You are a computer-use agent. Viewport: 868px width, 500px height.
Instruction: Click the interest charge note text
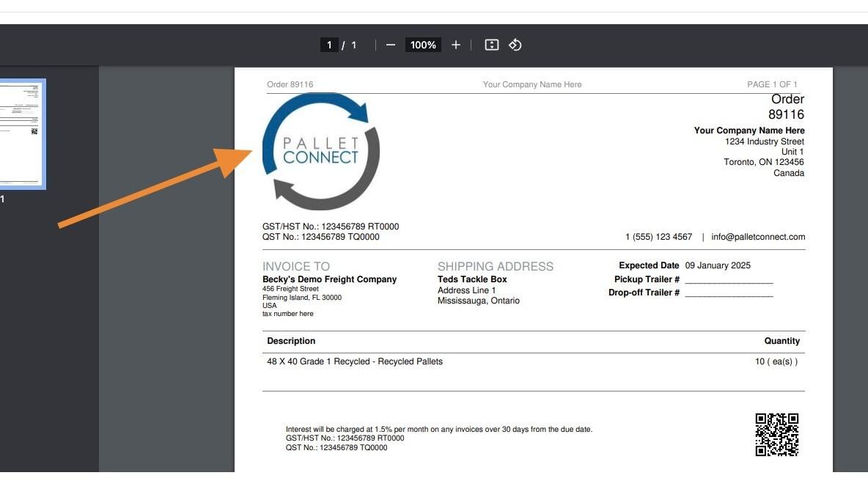[x=439, y=429]
